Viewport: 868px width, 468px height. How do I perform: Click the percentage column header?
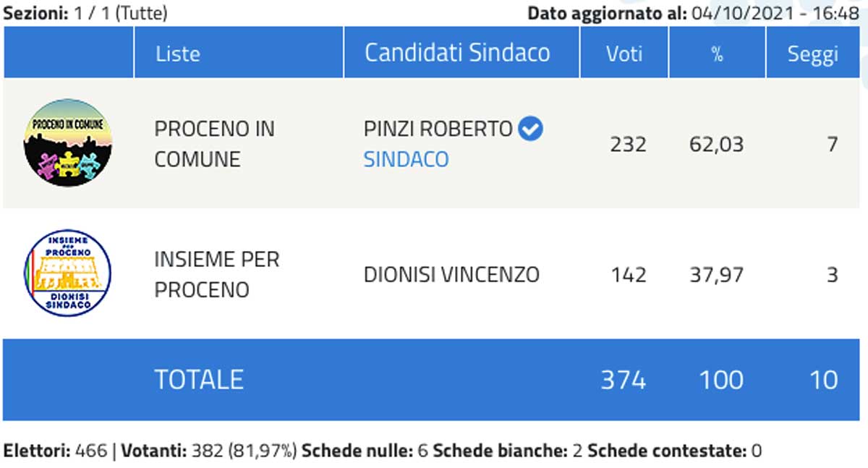(x=717, y=54)
